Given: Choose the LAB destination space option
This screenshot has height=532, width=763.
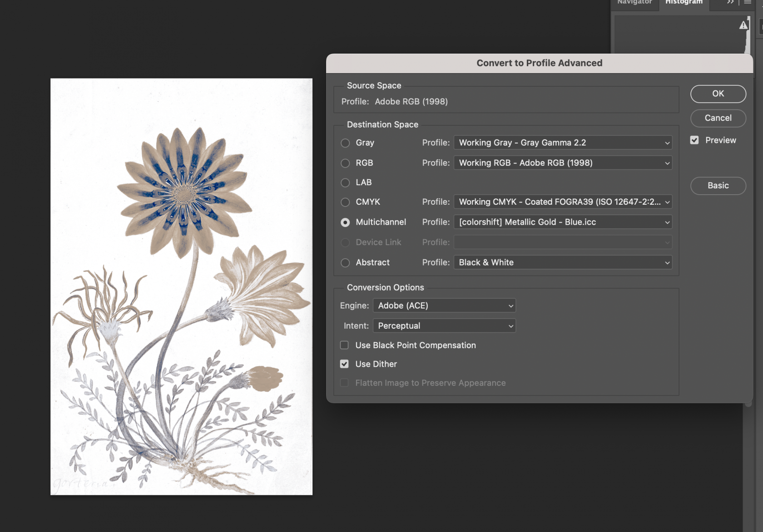Looking at the screenshot, I should click(x=345, y=182).
